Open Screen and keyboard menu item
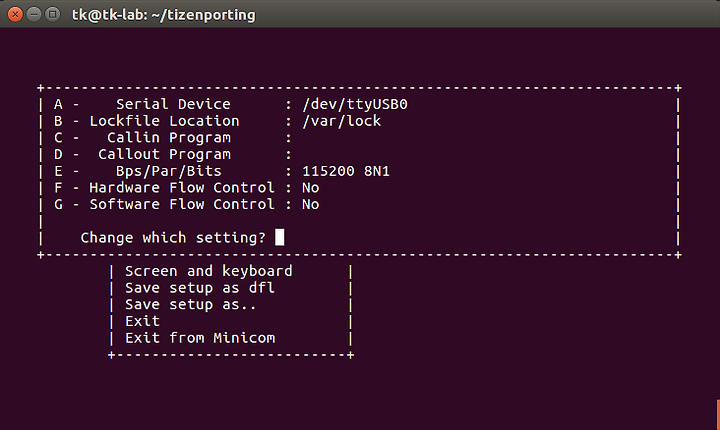The image size is (720, 430). pyautogui.click(x=208, y=271)
